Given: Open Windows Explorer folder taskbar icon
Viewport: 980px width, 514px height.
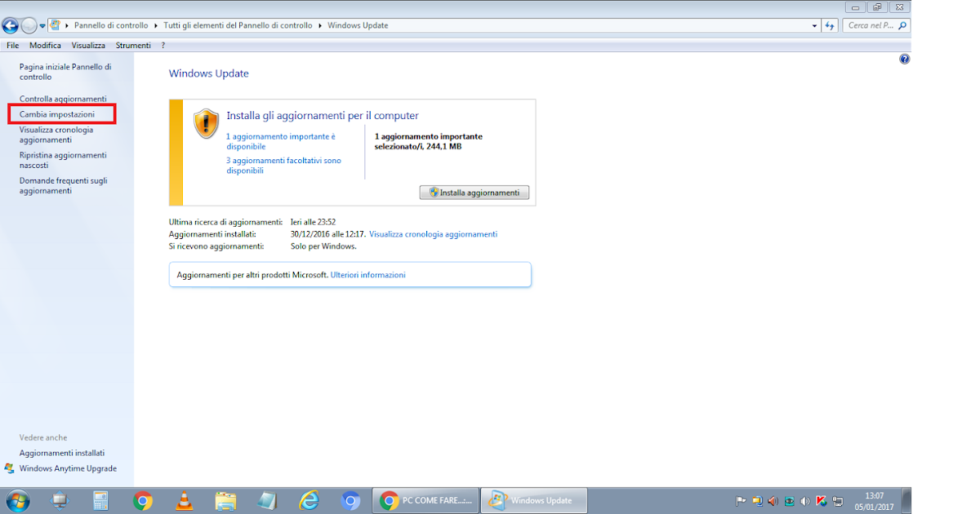Looking at the screenshot, I should pos(226,500).
